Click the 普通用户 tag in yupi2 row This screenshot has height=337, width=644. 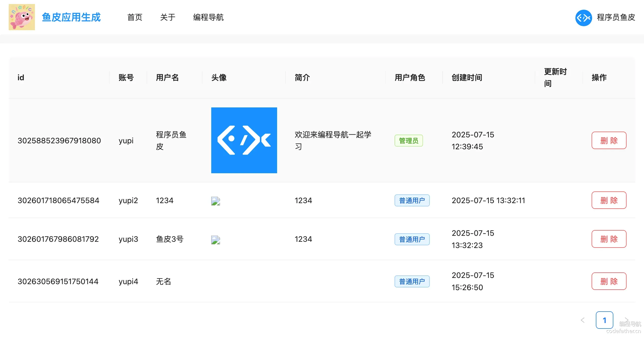click(x=412, y=200)
